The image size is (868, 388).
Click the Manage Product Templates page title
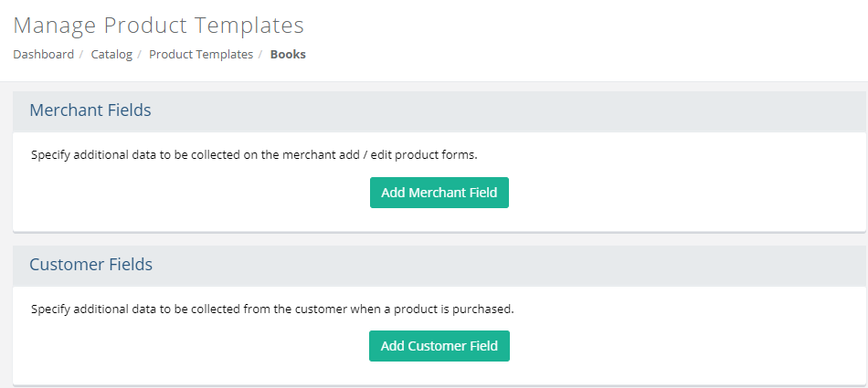(158, 26)
